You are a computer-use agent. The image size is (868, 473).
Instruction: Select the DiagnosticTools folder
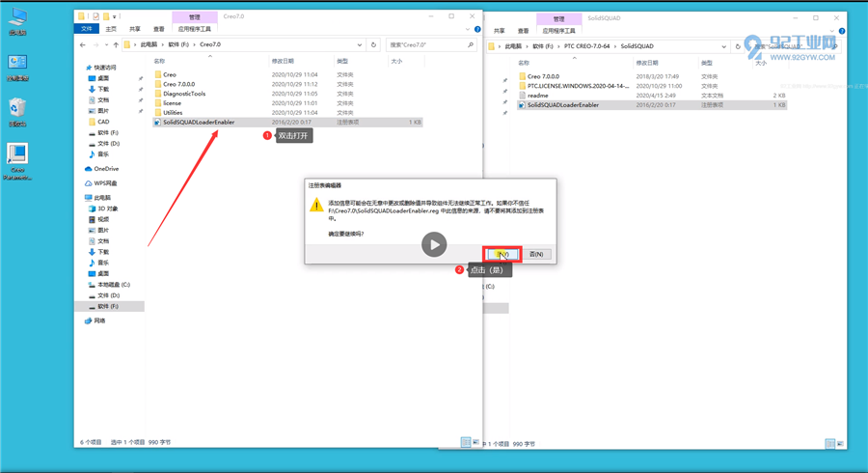pos(184,94)
